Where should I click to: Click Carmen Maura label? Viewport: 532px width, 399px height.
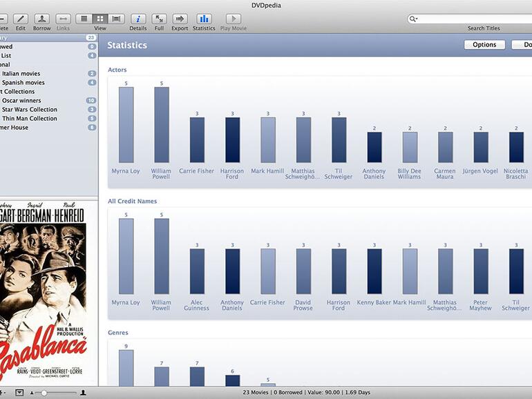click(445, 174)
